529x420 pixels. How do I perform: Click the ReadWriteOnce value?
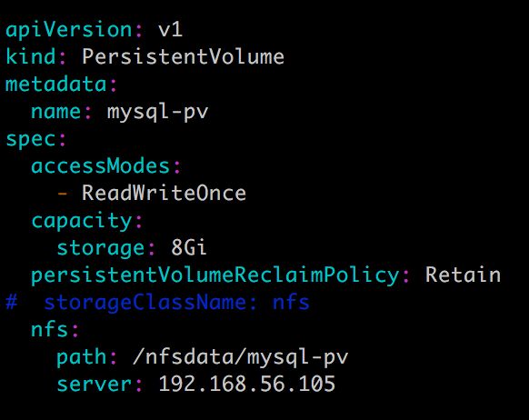coord(164,193)
